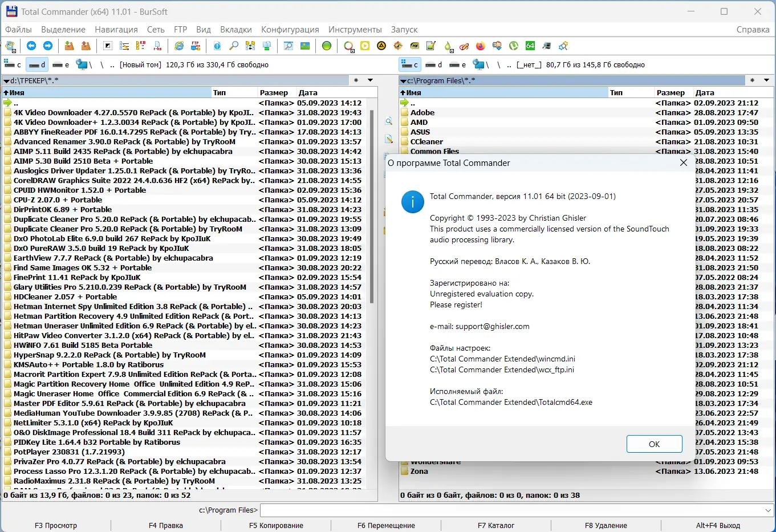
Task: Open the Synchronize directories toolbar icon
Action: click(x=250, y=46)
